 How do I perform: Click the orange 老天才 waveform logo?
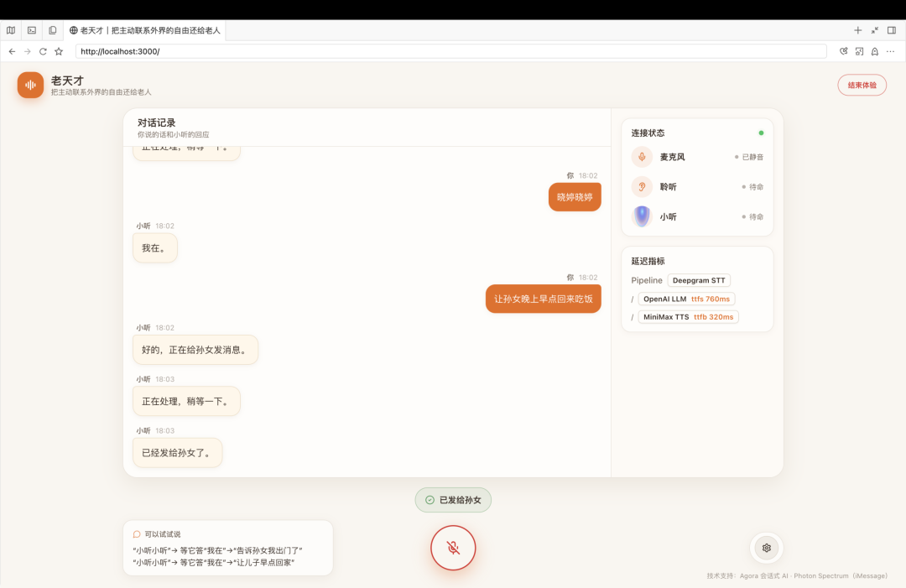coord(31,85)
